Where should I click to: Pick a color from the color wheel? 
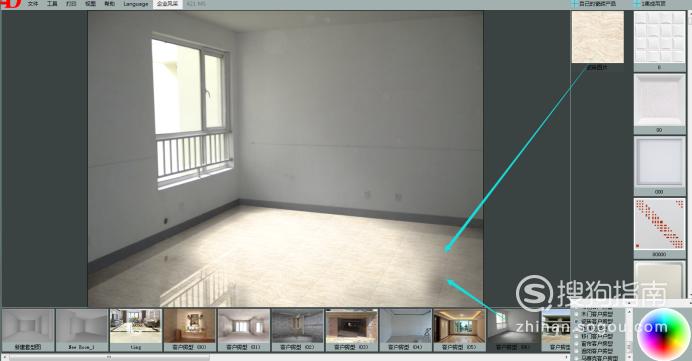(663, 336)
